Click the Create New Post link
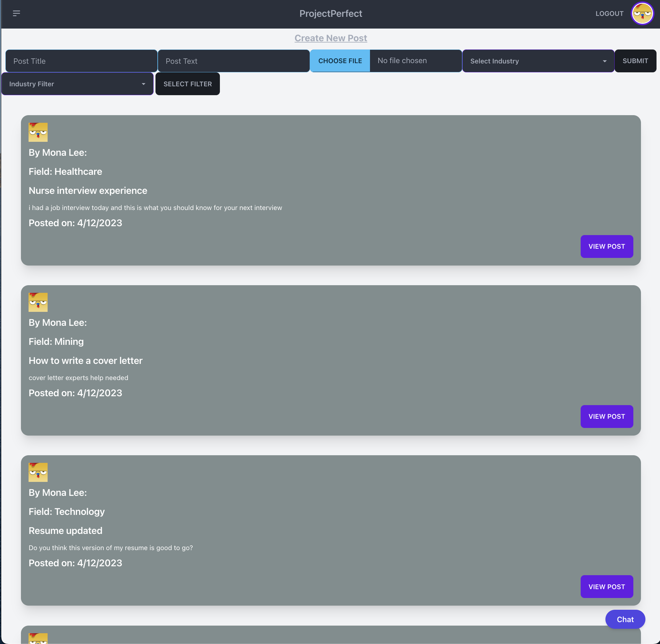Screen dimensions: 660x644 (x=331, y=38)
